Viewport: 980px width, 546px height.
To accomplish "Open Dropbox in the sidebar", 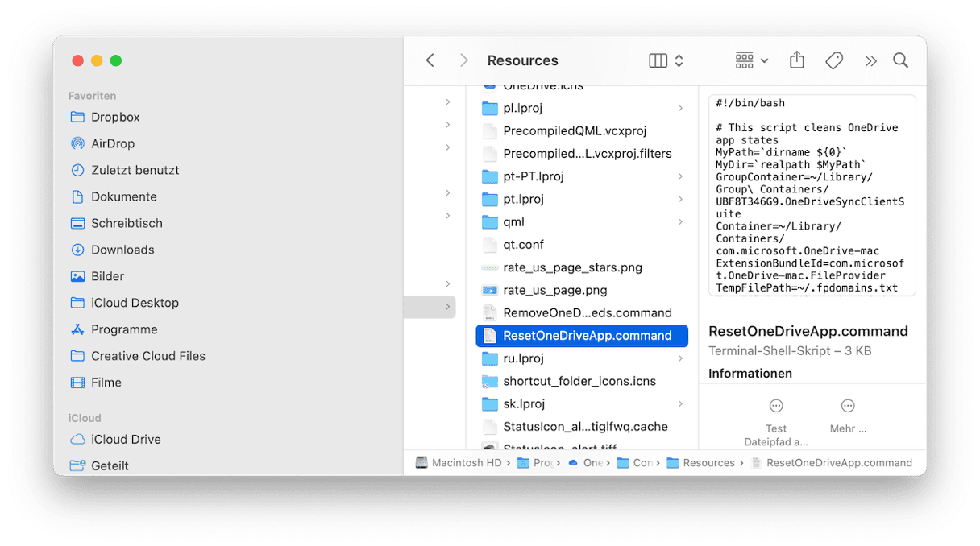I will pos(115,117).
